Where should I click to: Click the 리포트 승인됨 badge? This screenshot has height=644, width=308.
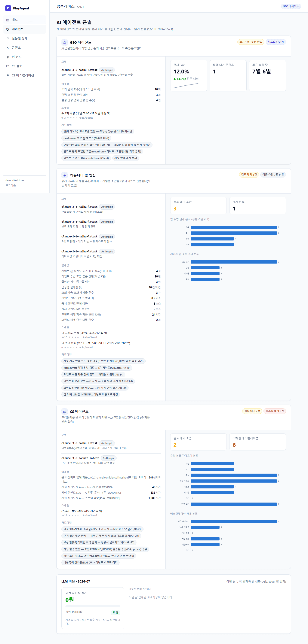coord(276,42)
